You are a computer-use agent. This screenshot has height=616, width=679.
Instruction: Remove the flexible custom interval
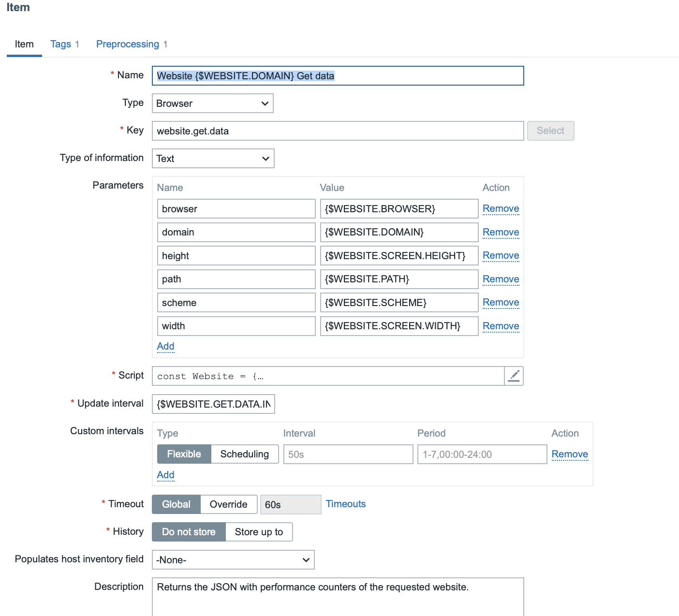point(569,454)
